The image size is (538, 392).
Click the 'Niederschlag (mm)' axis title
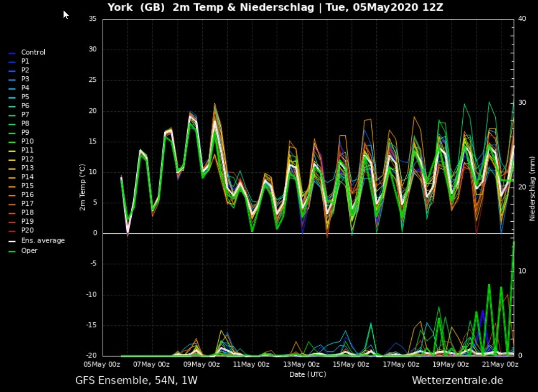point(532,189)
